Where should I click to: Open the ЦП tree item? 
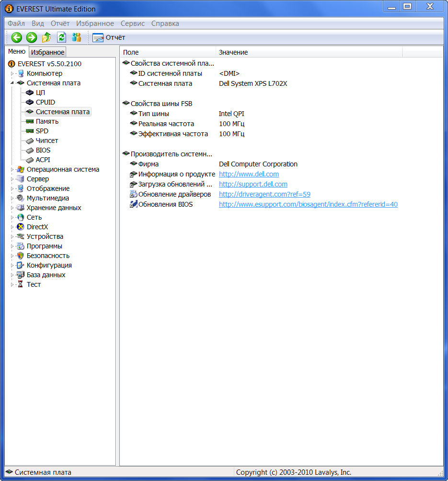click(x=40, y=93)
